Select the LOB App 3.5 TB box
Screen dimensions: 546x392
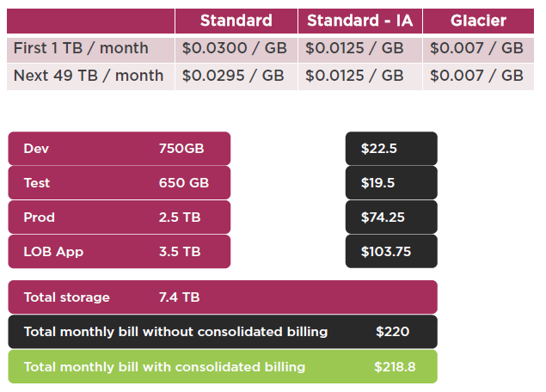(x=120, y=251)
